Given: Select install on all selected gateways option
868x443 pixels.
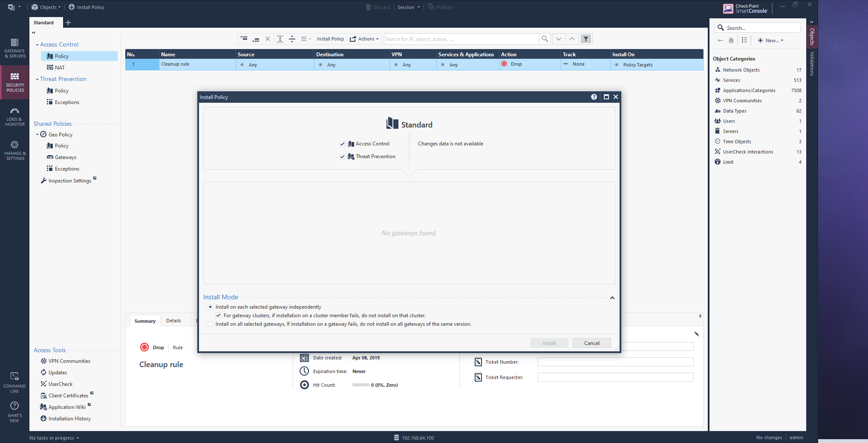Looking at the screenshot, I should 210,324.
